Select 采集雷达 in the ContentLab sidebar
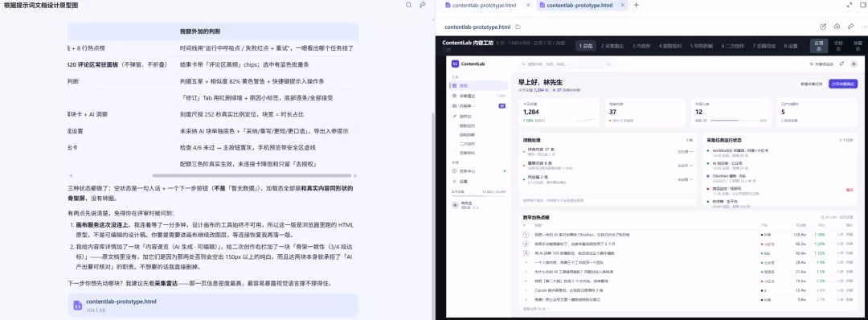868x320 pixels. pyautogui.click(x=478, y=96)
